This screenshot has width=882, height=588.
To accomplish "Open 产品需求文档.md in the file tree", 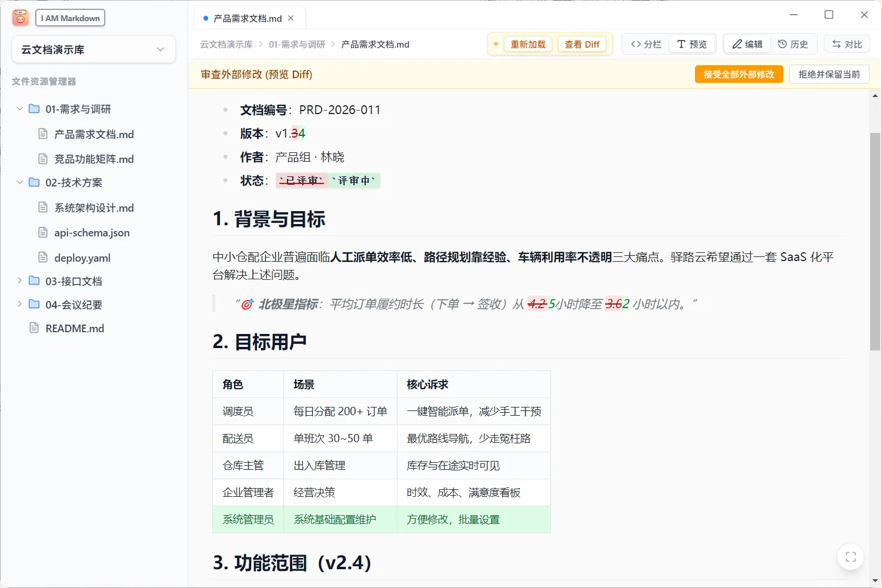I will click(x=94, y=134).
